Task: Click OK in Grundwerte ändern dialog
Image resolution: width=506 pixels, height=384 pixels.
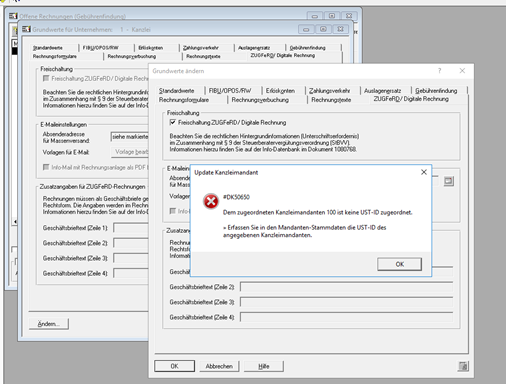Action: [174, 366]
